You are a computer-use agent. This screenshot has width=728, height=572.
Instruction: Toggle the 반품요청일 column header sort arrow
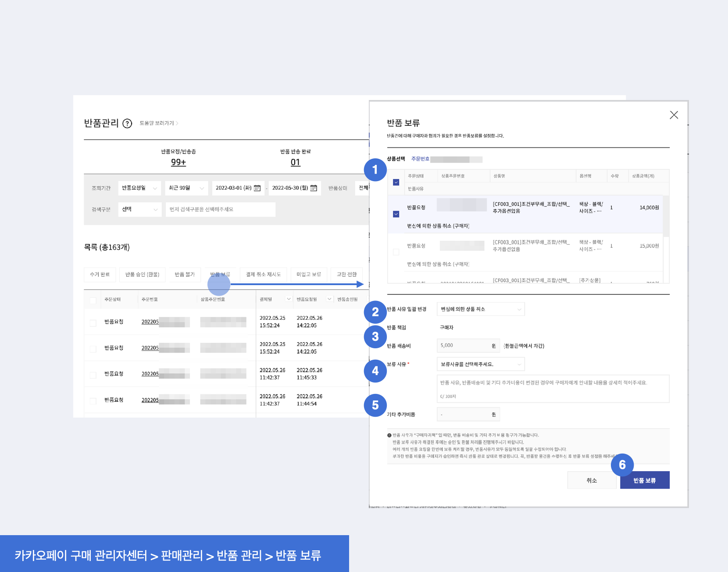coord(329,299)
